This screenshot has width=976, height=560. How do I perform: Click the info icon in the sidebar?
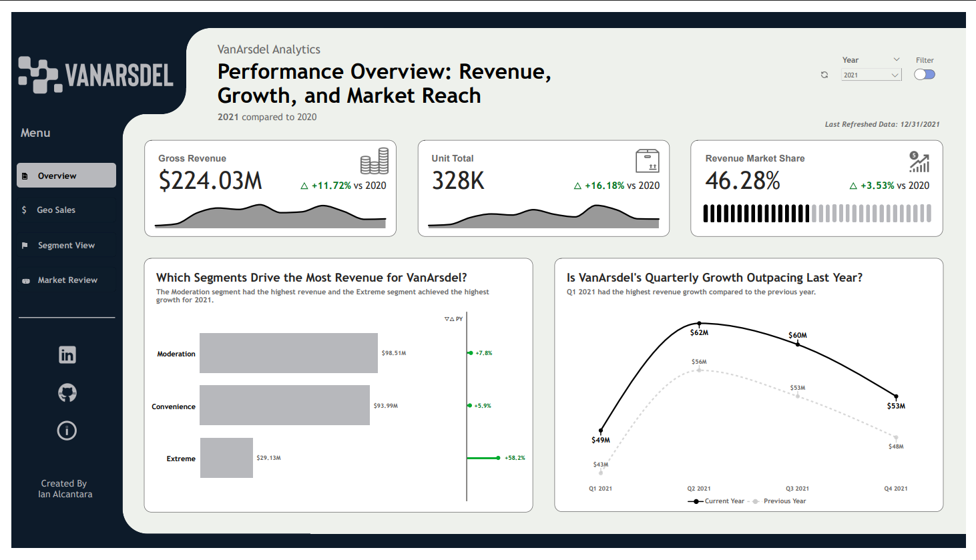[x=67, y=431]
